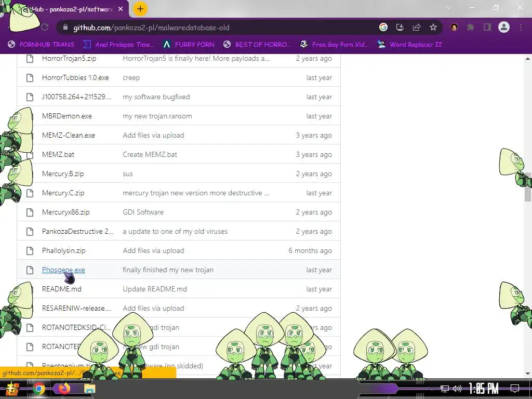Open PankozaDestructive 2... file entry
Viewport: 532px width, 399px height.
78,231
